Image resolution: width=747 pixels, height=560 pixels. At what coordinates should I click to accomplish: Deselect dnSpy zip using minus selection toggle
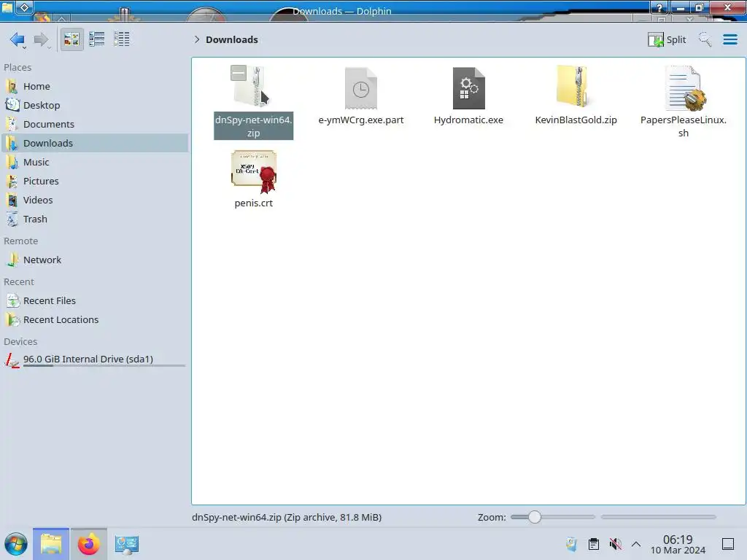tap(239, 73)
